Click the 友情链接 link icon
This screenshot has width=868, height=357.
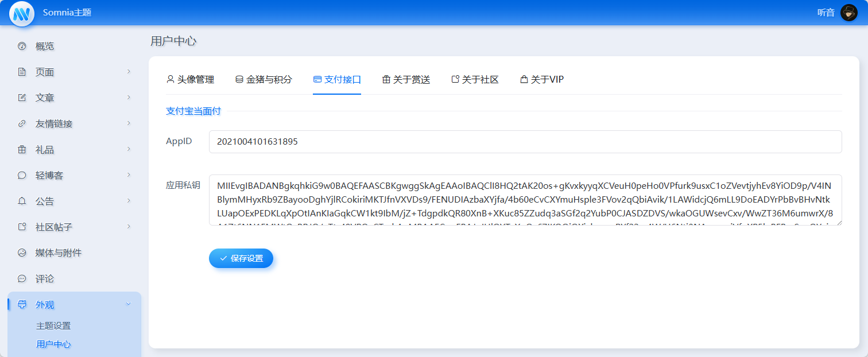point(22,123)
